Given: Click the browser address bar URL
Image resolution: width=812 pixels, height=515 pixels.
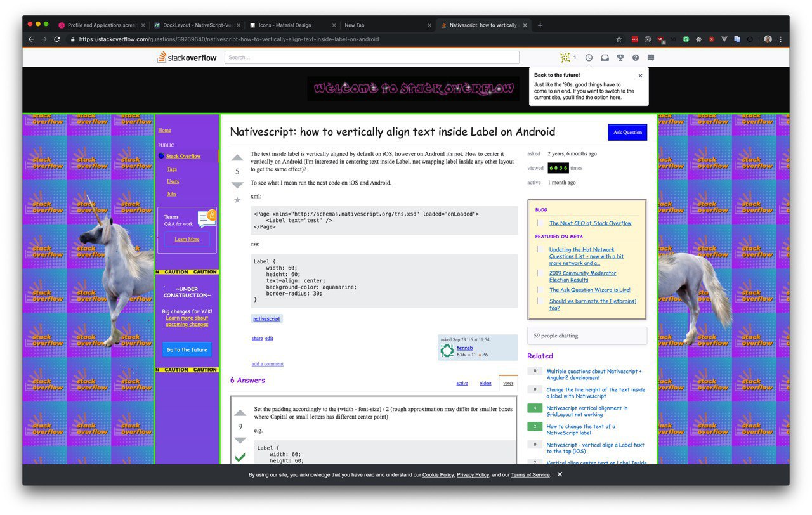Looking at the screenshot, I should tap(229, 39).
